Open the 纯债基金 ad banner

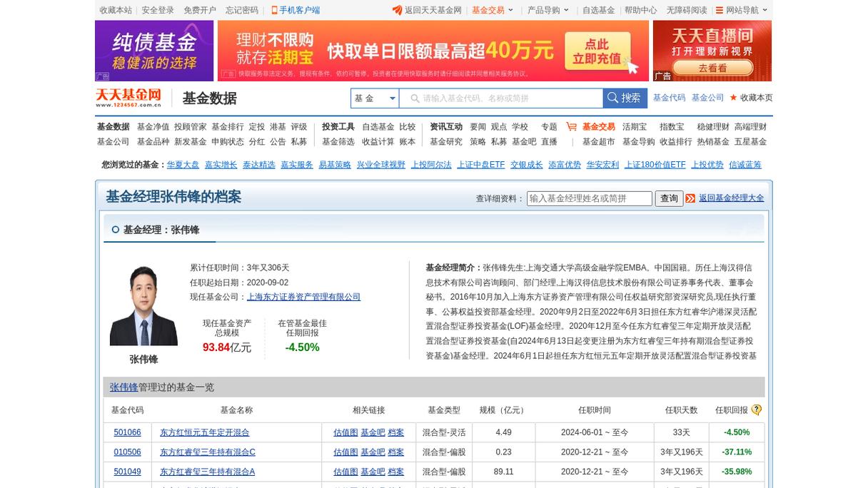154,51
